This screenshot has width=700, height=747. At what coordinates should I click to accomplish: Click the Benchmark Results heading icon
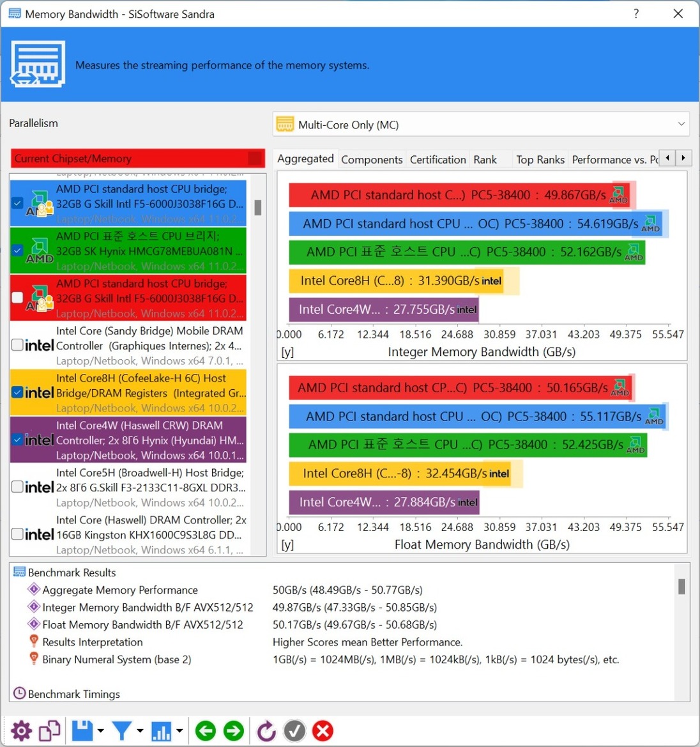(20, 572)
